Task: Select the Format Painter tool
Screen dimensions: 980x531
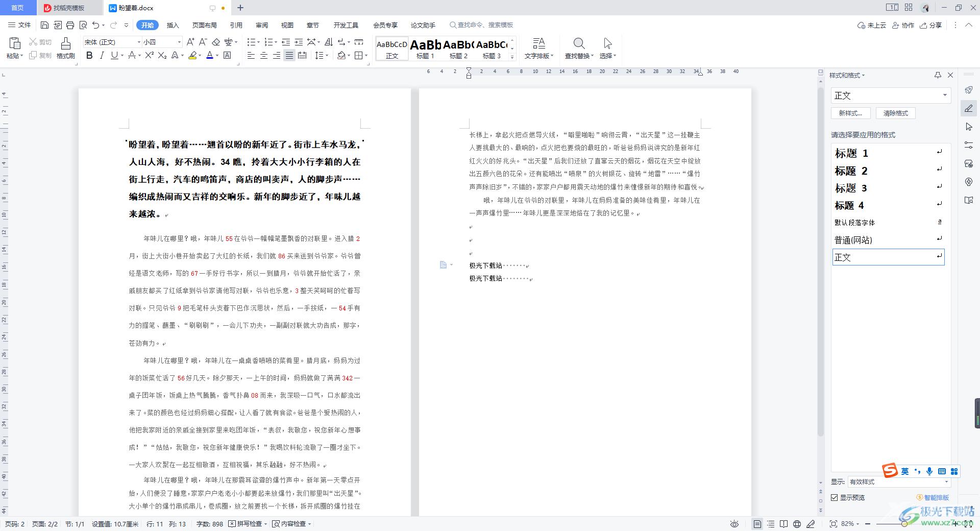Action: point(65,49)
